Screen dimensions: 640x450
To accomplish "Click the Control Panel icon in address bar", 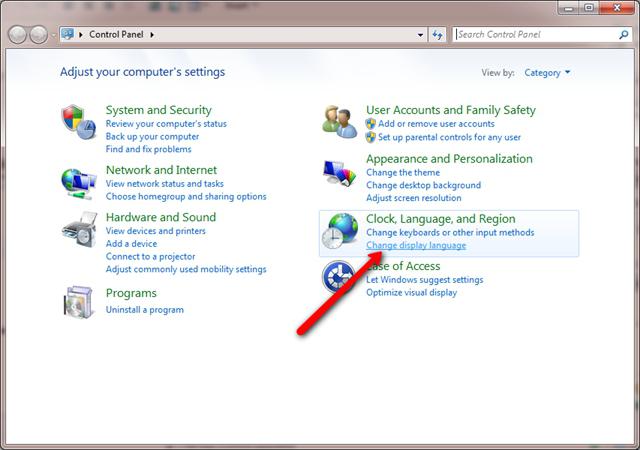I will (x=67, y=34).
